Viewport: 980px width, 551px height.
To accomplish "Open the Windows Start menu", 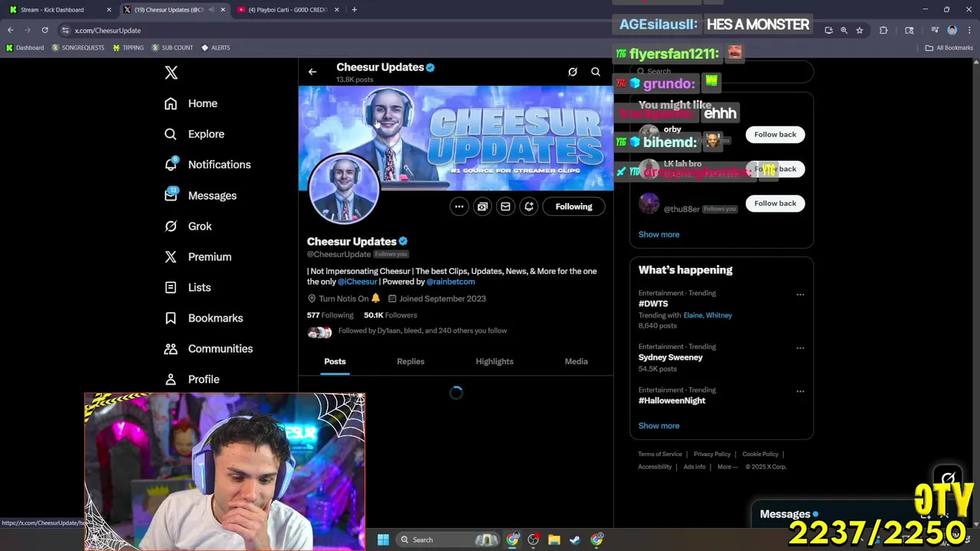I will (383, 540).
